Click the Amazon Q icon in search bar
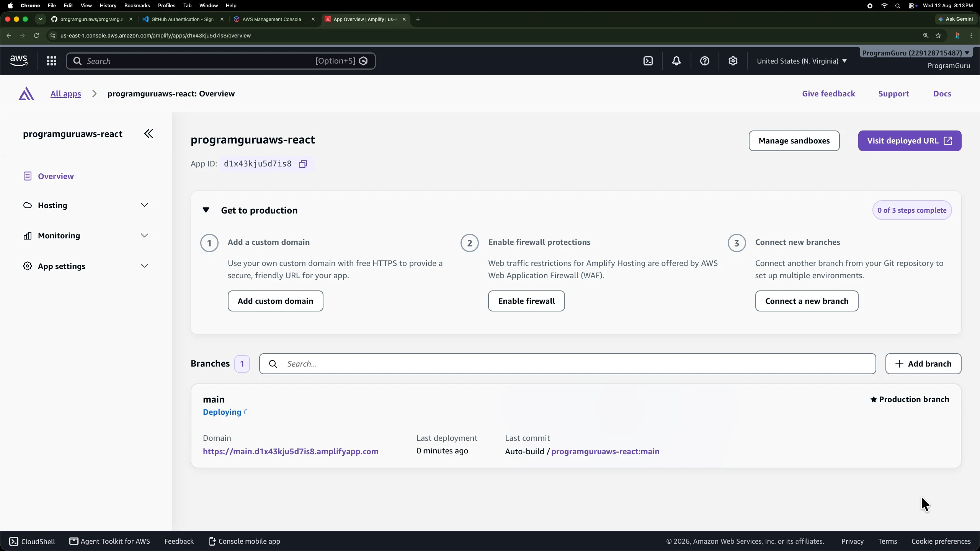 364,61
